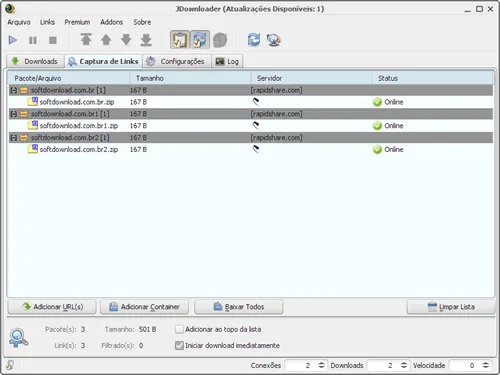The height and width of the screenshot is (375, 500).
Task: Move selection down one position
Action: click(x=126, y=40)
